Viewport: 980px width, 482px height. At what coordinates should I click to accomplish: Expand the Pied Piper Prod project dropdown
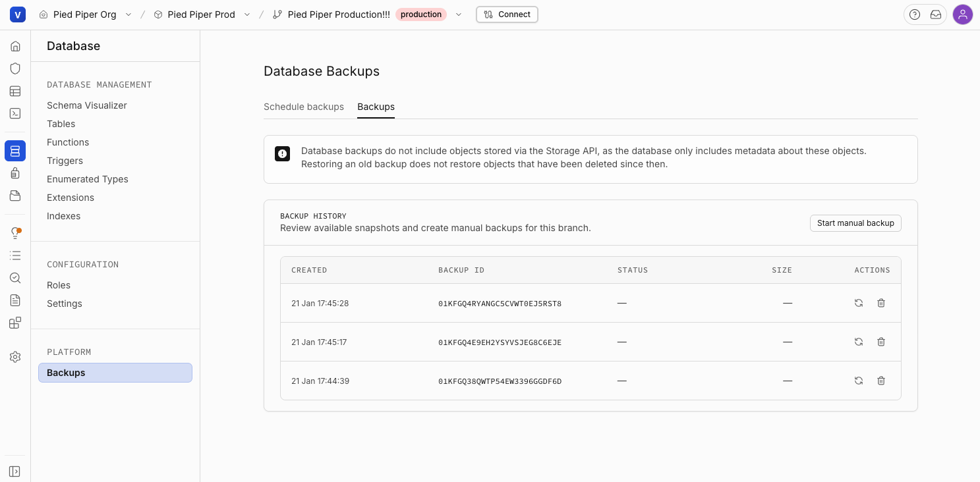click(247, 14)
